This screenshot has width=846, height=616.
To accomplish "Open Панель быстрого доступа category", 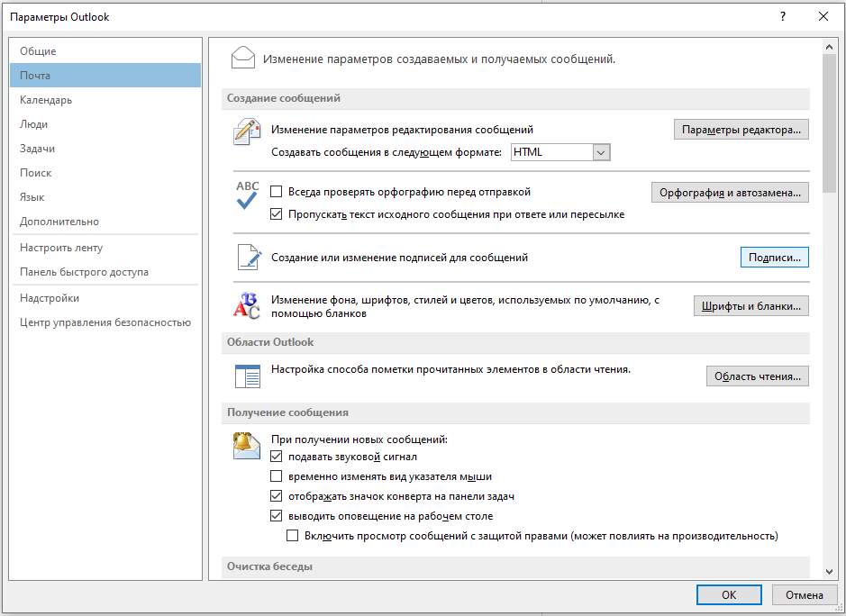I will pos(105,272).
